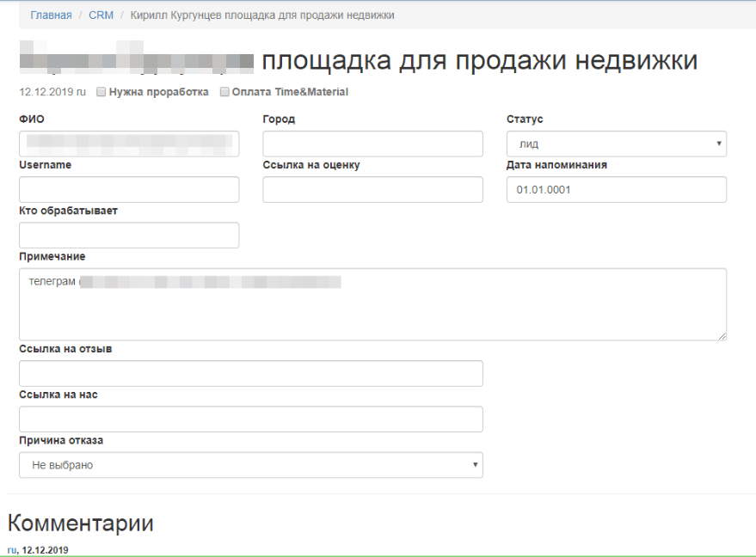
Task: Edit the Дата напоминания date field
Action: [x=616, y=190]
